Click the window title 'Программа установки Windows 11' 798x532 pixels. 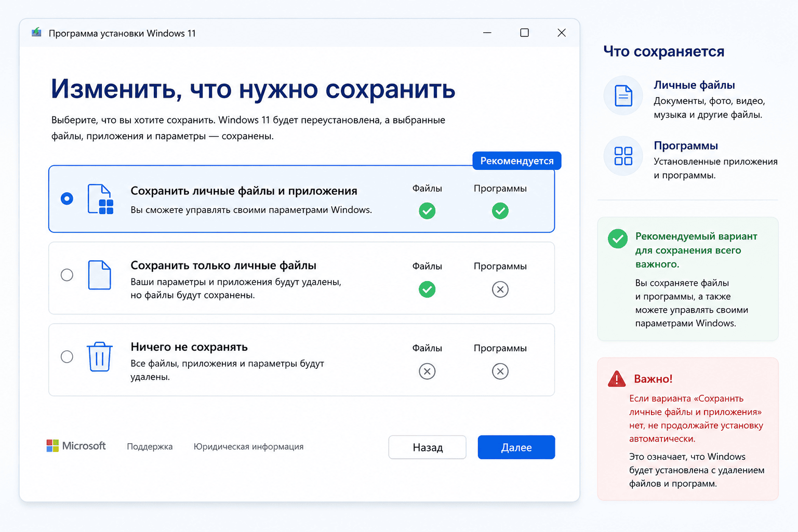click(x=122, y=33)
